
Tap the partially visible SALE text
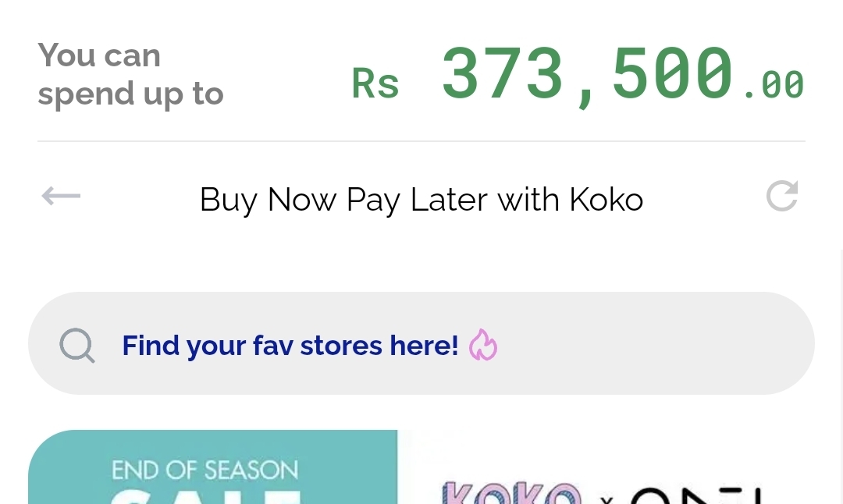coord(205,496)
